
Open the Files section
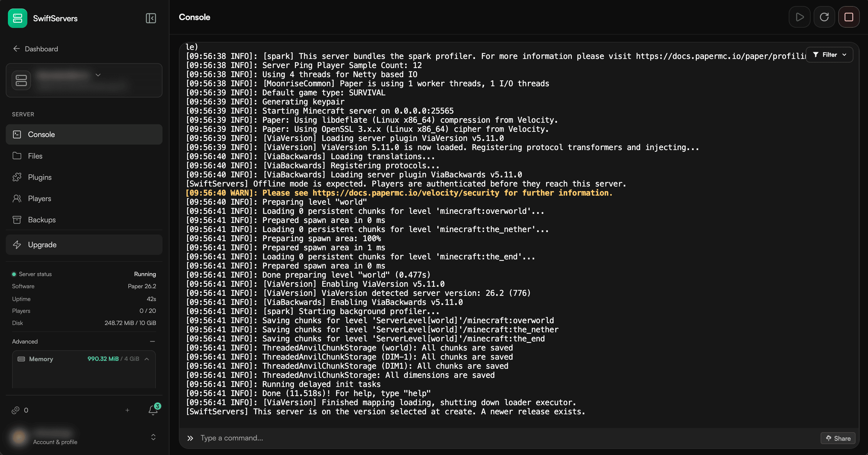pos(84,156)
